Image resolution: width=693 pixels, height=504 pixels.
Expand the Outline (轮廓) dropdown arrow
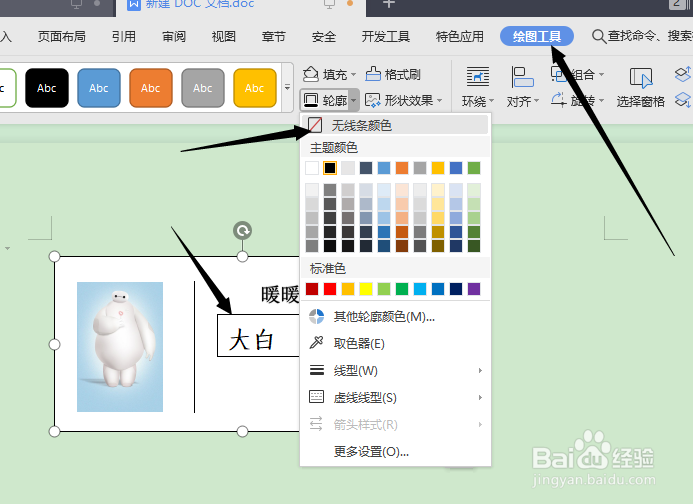pos(354,101)
